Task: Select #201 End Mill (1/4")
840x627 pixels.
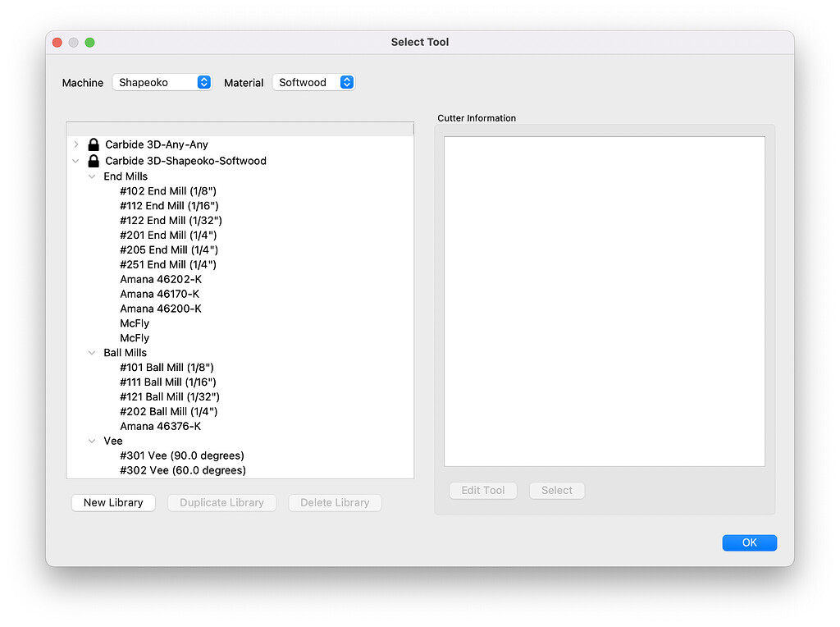Action: pos(168,236)
